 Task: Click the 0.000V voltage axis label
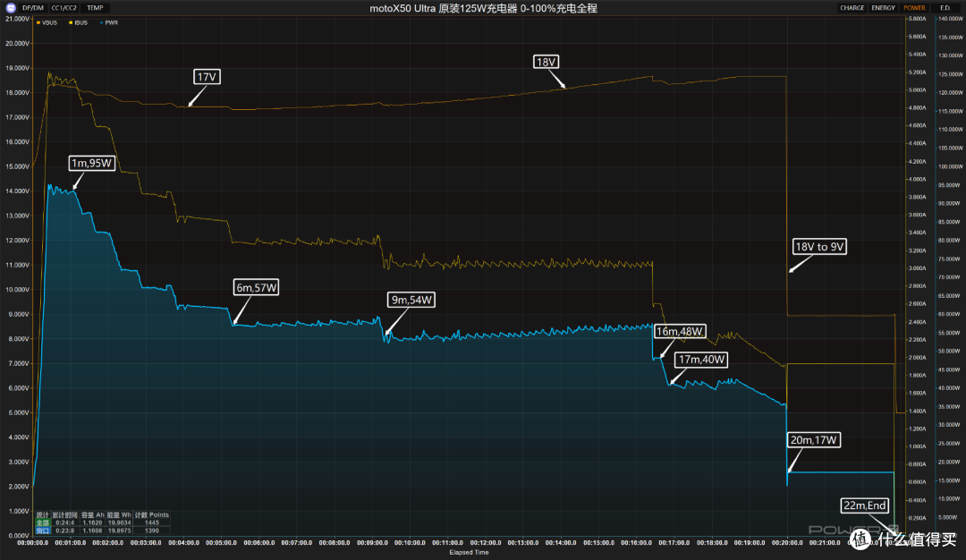(x=17, y=535)
